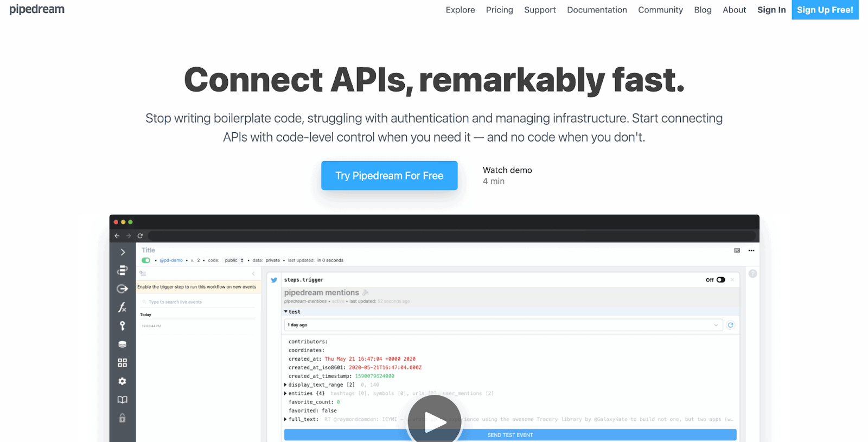The width and height of the screenshot is (868, 442).
Task: Click the SEND TEST EVENT button
Action: (510, 435)
